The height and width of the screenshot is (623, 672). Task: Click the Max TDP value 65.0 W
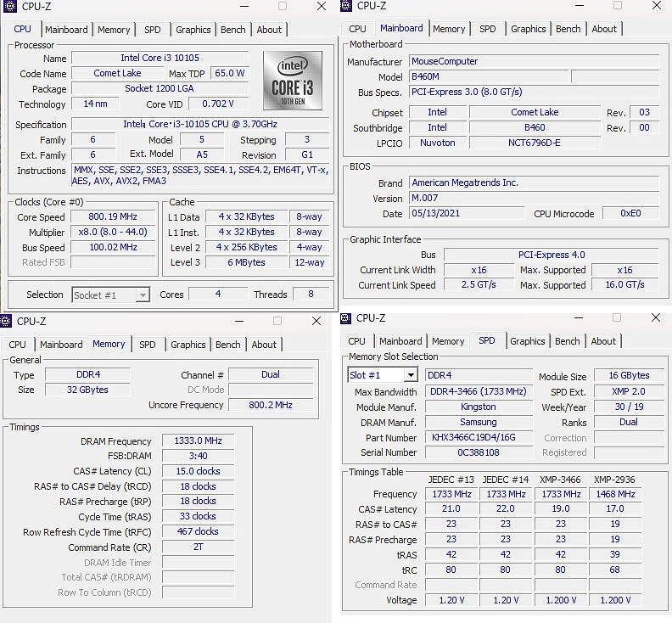pyautogui.click(x=230, y=73)
